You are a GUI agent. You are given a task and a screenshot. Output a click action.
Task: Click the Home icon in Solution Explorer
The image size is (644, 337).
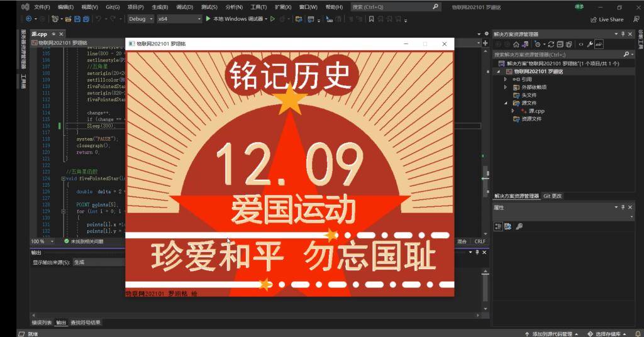click(516, 45)
